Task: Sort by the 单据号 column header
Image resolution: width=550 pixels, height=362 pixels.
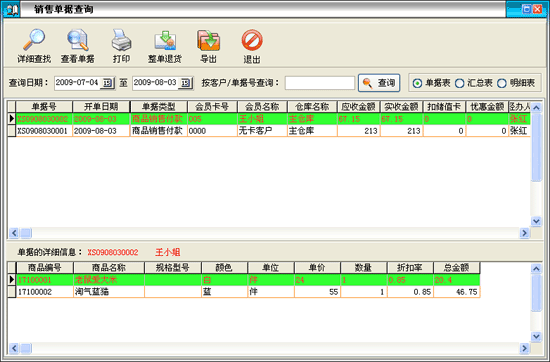Action: tap(44, 107)
